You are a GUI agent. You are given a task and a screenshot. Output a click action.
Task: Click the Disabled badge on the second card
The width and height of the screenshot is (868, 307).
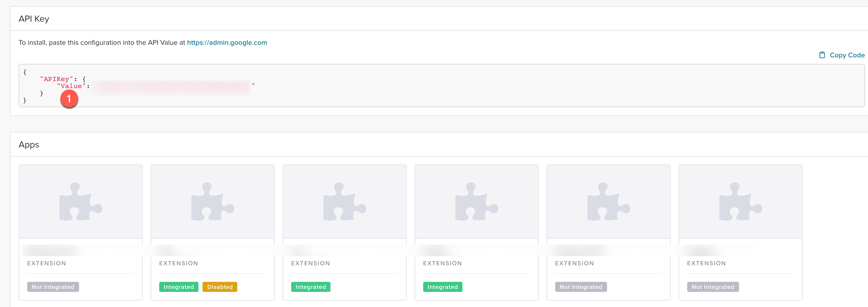(220, 287)
